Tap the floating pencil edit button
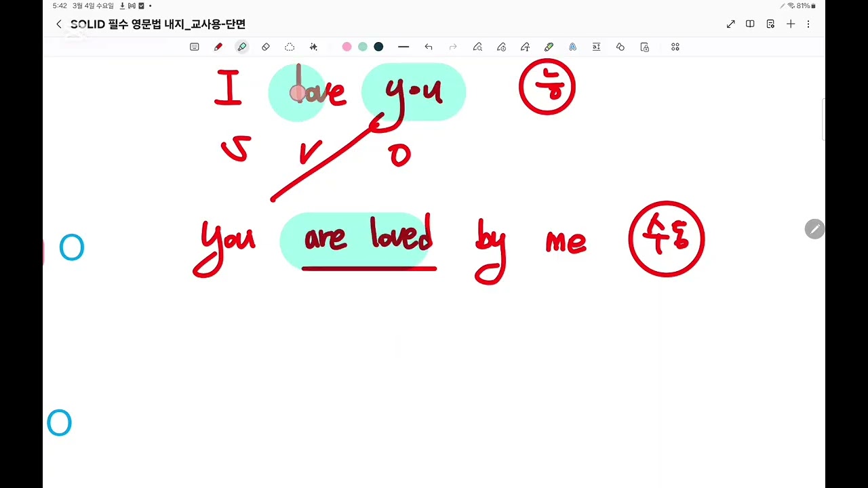Screen dimensions: 868x488 [814, 229]
